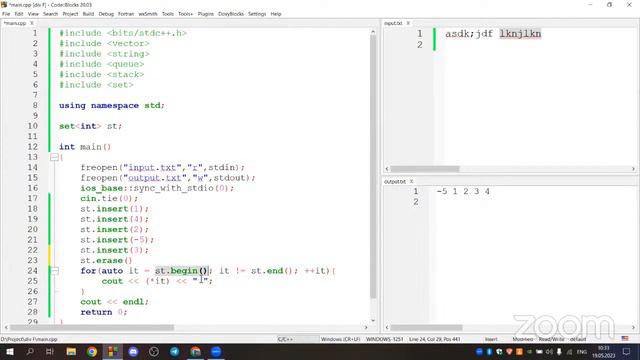640x360 pixels.
Task: Open Windows taskbar search
Action: (30, 351)
